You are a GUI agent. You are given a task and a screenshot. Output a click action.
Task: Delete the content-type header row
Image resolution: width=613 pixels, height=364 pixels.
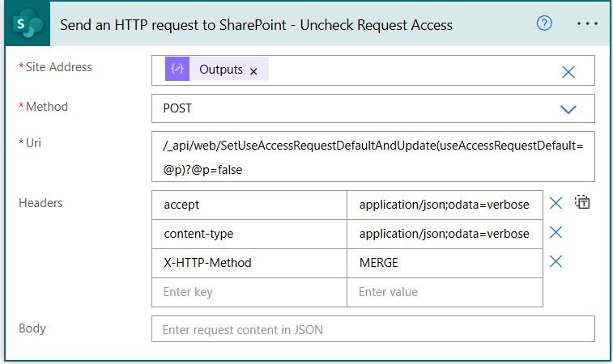(556, 233)
